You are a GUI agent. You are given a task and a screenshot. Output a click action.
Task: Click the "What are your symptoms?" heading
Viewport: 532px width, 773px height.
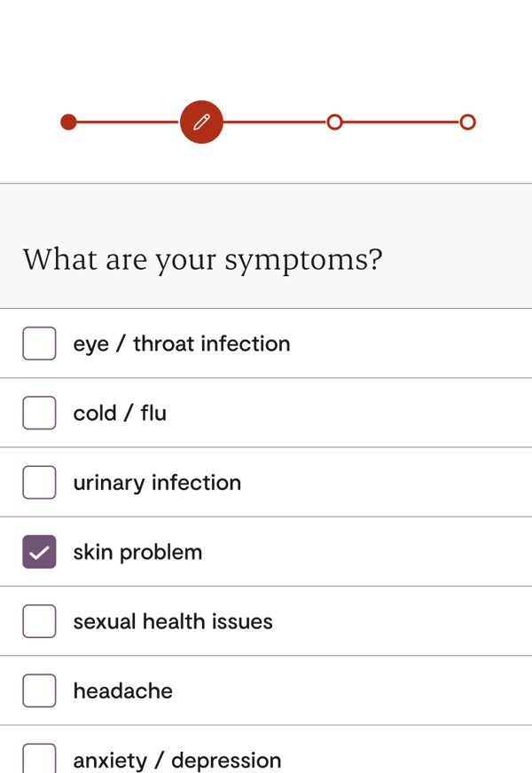pos(202,260)
